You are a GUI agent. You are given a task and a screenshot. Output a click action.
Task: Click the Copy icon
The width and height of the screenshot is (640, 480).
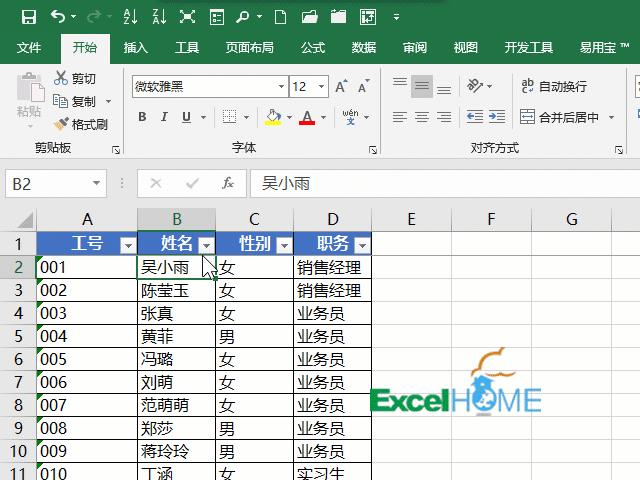60,101
